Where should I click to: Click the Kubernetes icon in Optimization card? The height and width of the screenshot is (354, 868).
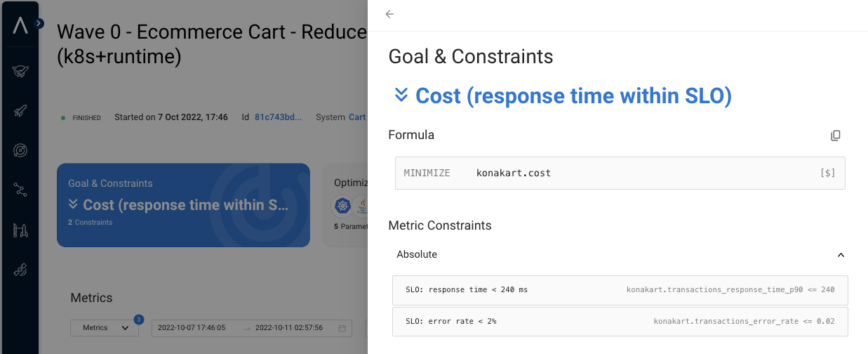pyautogui.click(x=342, y=206)
